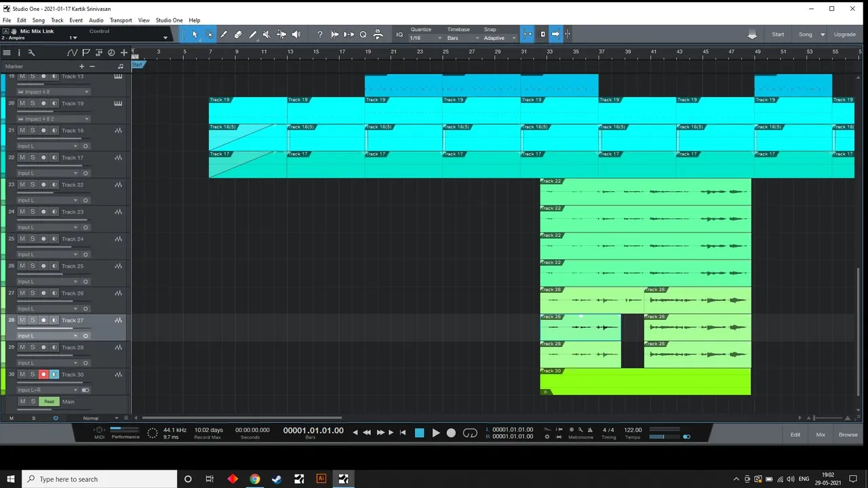The image size is (868, 488).
Task: Open Impact 4 8 instrument dropdown
Action: [x=54, y=91]
